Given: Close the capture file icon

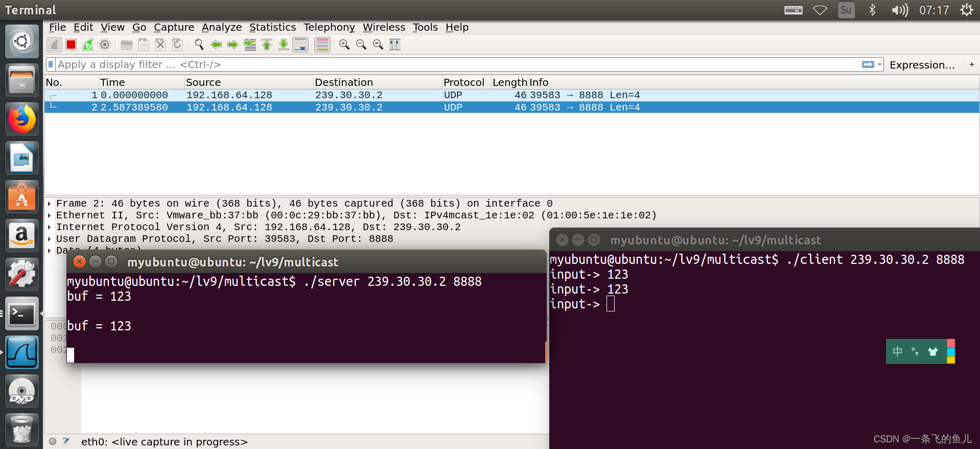Looking at the screenshot, I should point(160,45).
